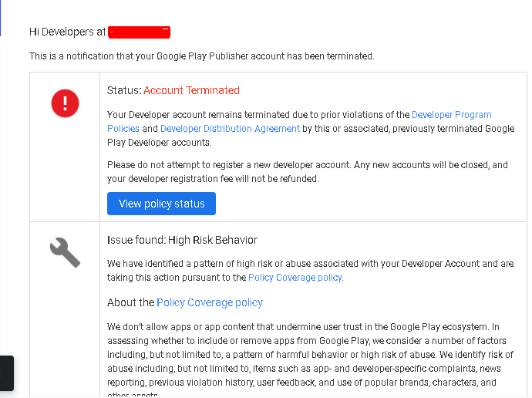Click the Publisher account terminated notification sentence
Image resolution: width=532 pixels, height=398 pixels.
(x=201, y=56)
